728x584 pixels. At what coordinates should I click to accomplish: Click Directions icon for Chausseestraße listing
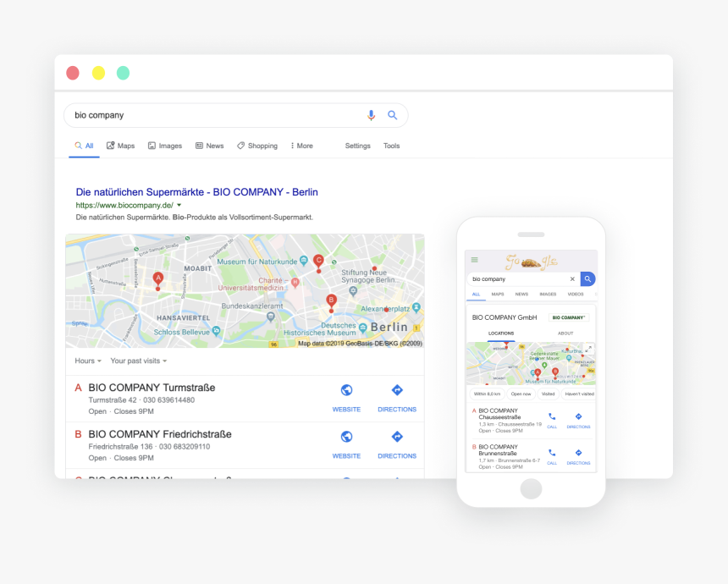tap(578, 416)
